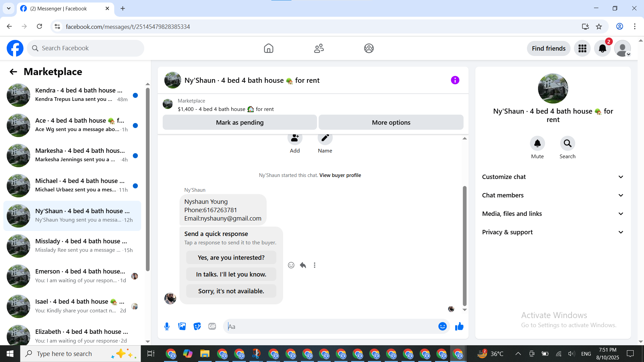Click the reply arrow beside quick response

[x=303, y=265]
